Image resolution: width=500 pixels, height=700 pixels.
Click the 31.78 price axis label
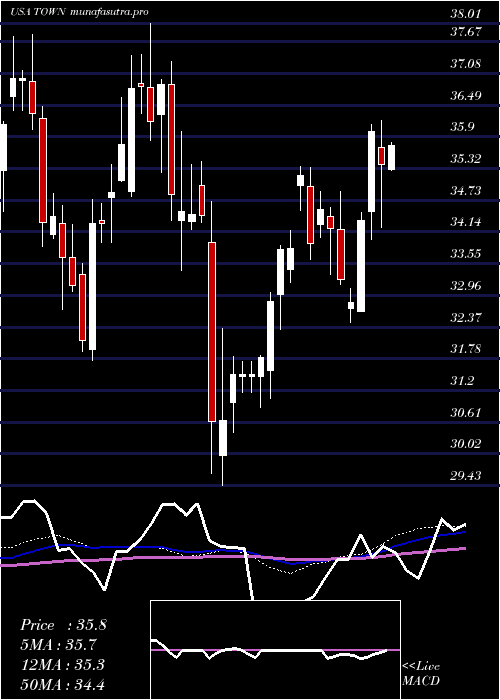click(x=466, y=349)
